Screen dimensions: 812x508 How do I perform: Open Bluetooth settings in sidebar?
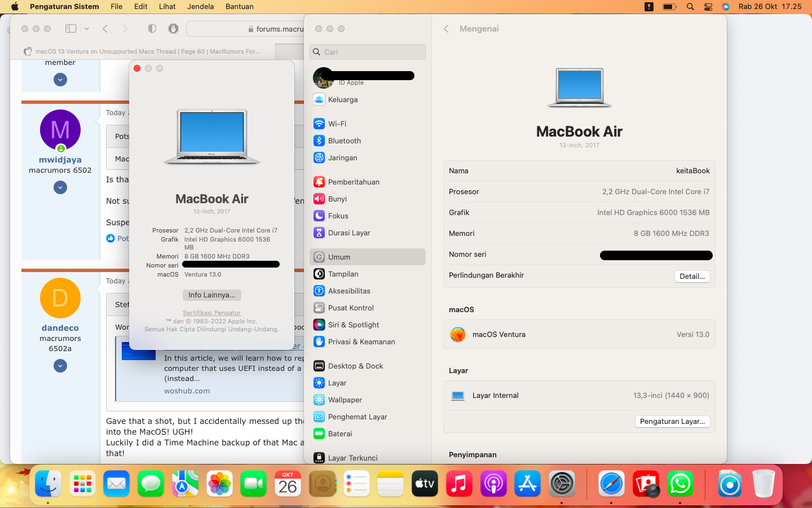point(367,141)
